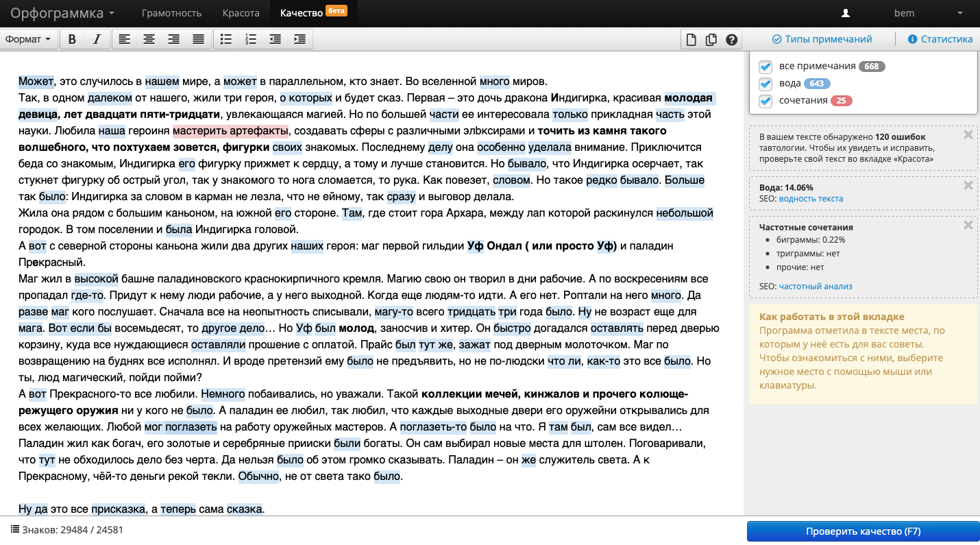Uncheck the 'все примечания' checkbox

[765, 66]
